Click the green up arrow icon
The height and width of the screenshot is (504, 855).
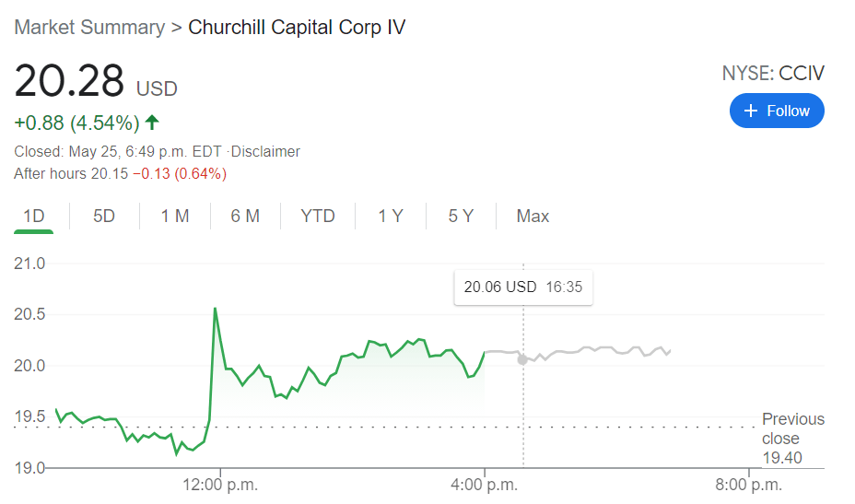coord(152,122)
